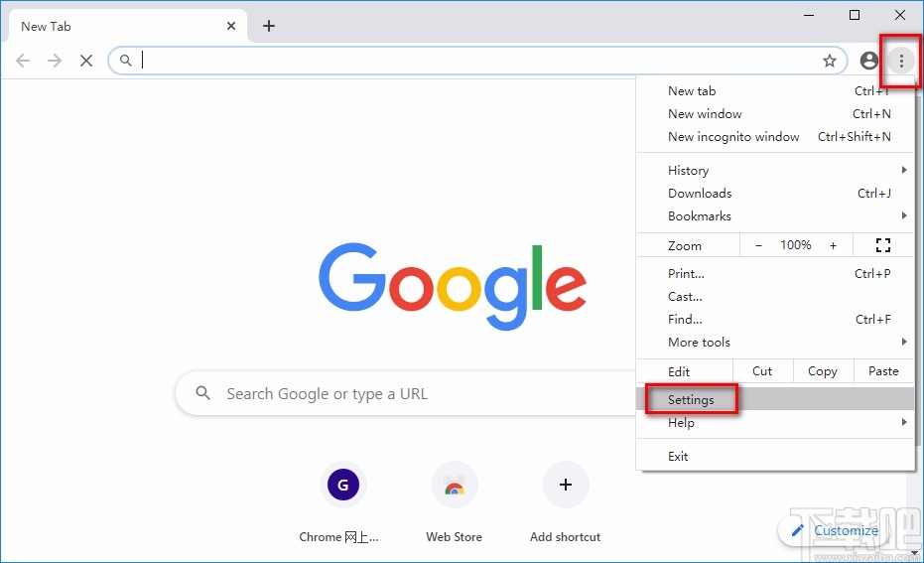Image resolution: width=924 pixels, height=563 pixels.
Task: Click the Google search box magnifier icon
Action: pyautogui.click(x=202, y=392)
